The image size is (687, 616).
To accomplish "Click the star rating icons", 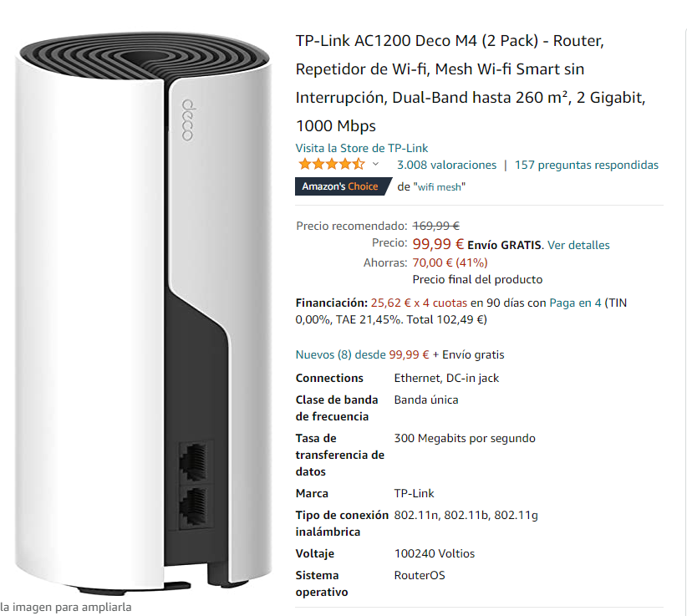I will [x=331, y=165].
